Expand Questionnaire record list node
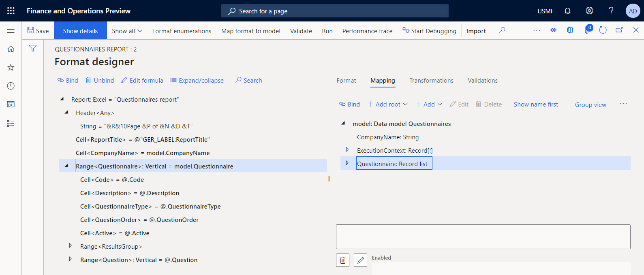644x275 pixels. coord(347,163)
